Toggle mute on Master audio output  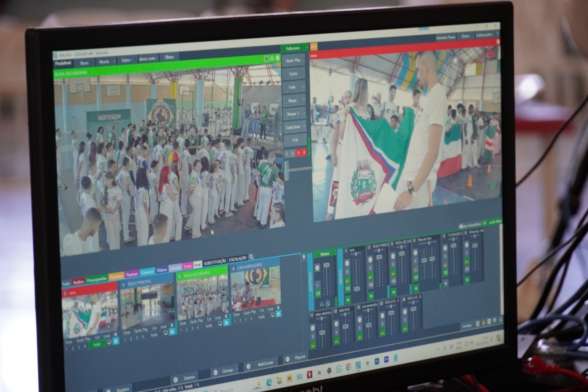point(318,294)
